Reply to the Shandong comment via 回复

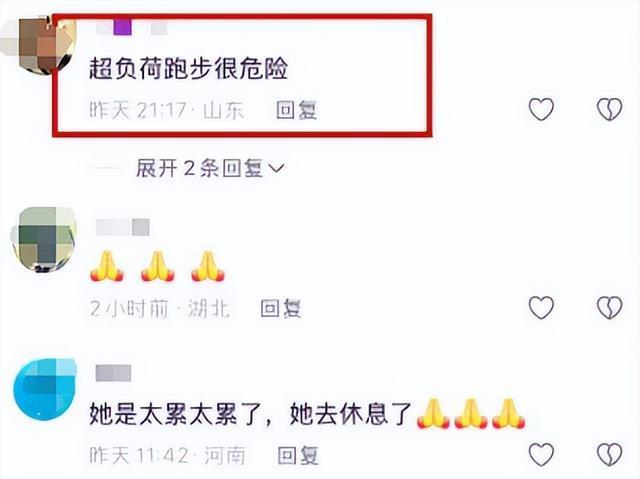click(296, 110)
